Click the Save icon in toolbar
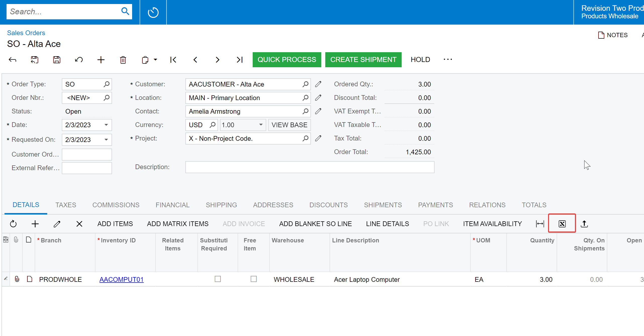 pyautogui.click(x=57, y=59)
